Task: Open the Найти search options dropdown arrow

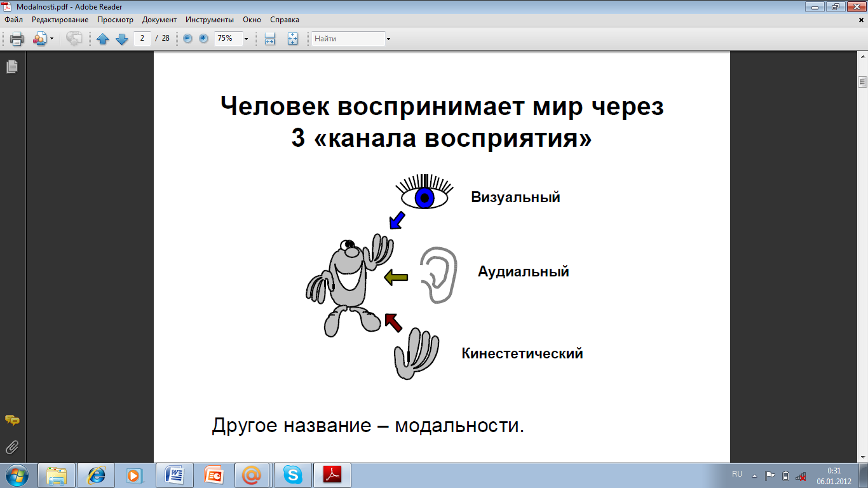Action: (388, 39)
